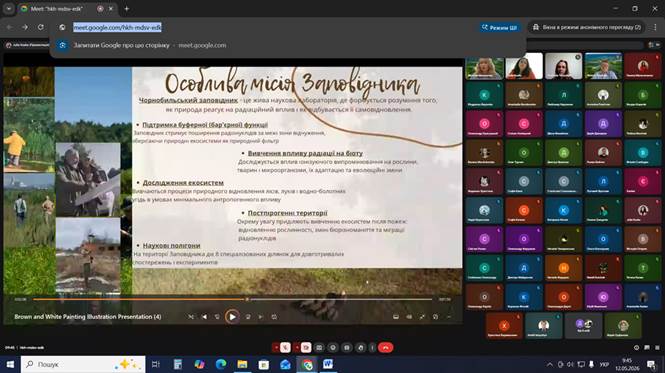Skip forward thirty seconds in the player

[x=248, y=317]
